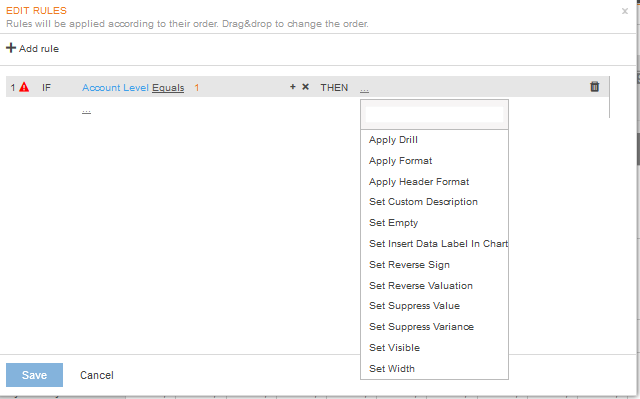The height and width of the screenshot is (399, 640).
Task: Click the rule number 1 row handle
Action: point(13,88)
